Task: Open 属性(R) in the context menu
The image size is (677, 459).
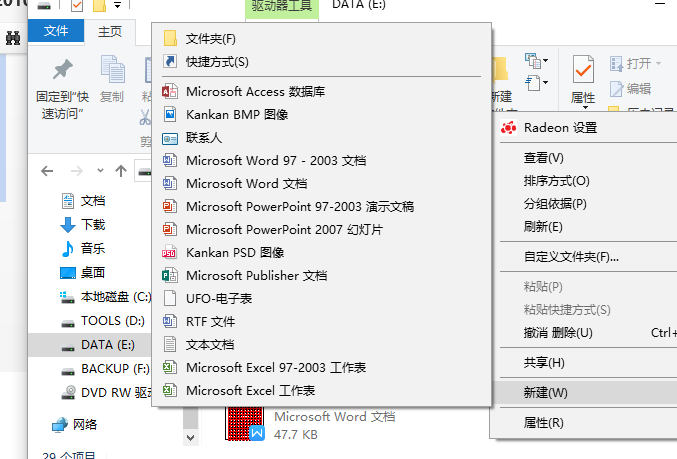Action: [x=585, y=422]
